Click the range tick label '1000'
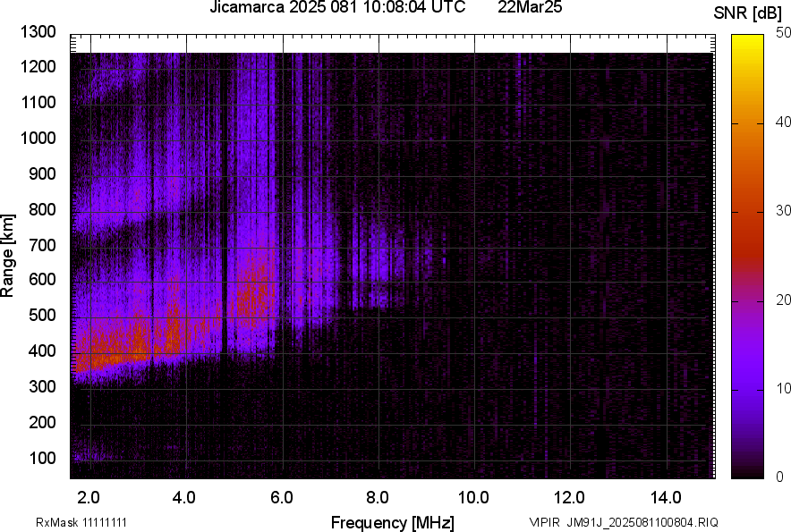The image size is (791, 532). pos(38,138)
